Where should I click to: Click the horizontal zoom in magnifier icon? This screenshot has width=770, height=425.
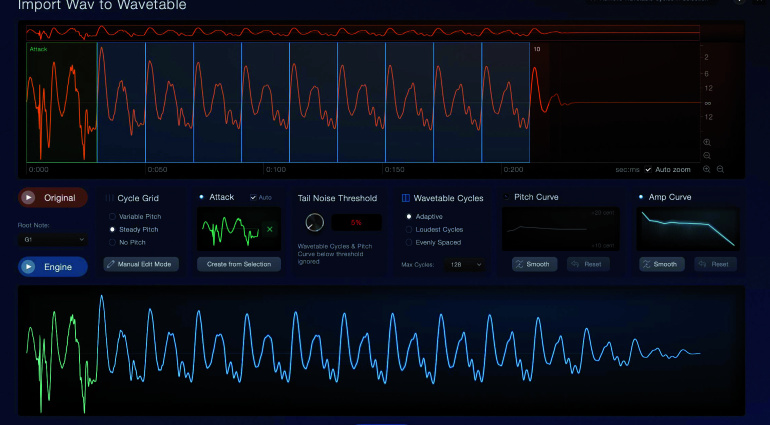(707, 169)
